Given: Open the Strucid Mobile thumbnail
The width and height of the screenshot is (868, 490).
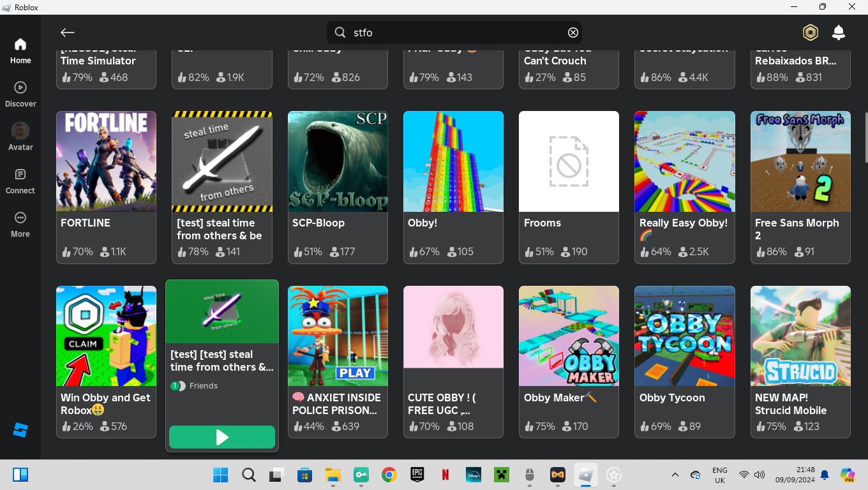Looking at the screenshot, I should 800,336.
